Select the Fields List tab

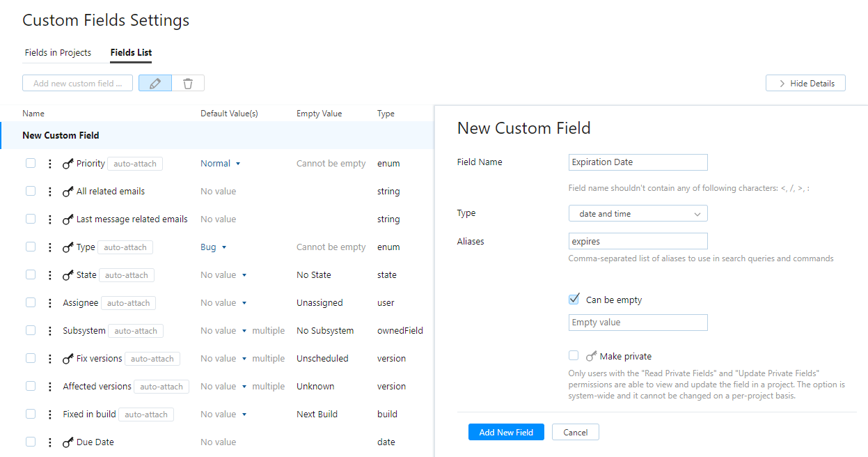(131, 53)
